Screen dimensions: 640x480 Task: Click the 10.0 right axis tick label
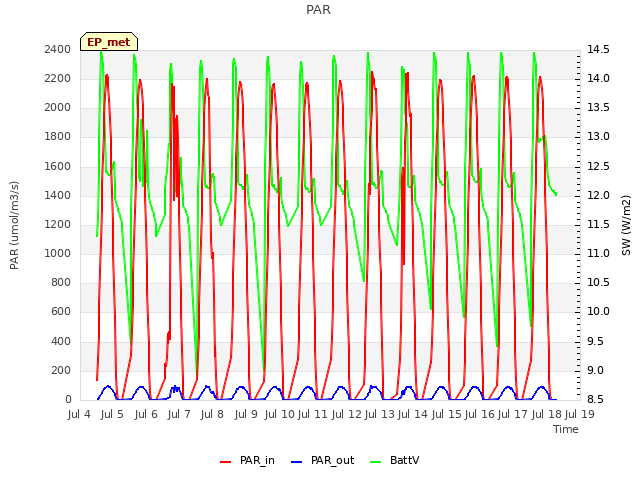tap(598, 312)
